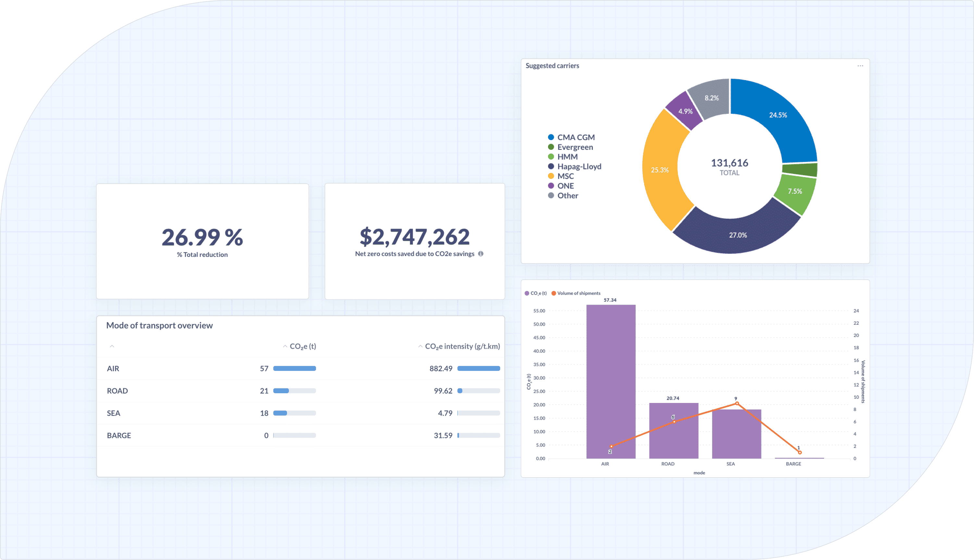Click the 25.3% MSC donut slice
The height and width of the screenshot is (560, 974).
(x=660, y=170)
